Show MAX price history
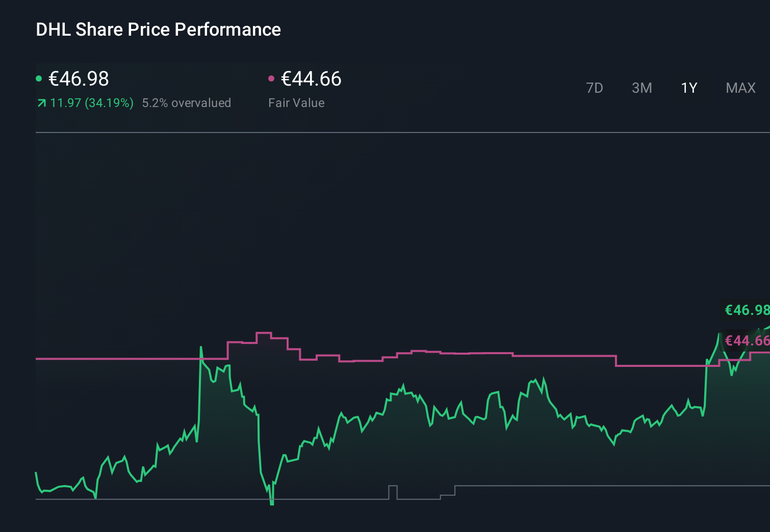 click(x=740, y=88)
